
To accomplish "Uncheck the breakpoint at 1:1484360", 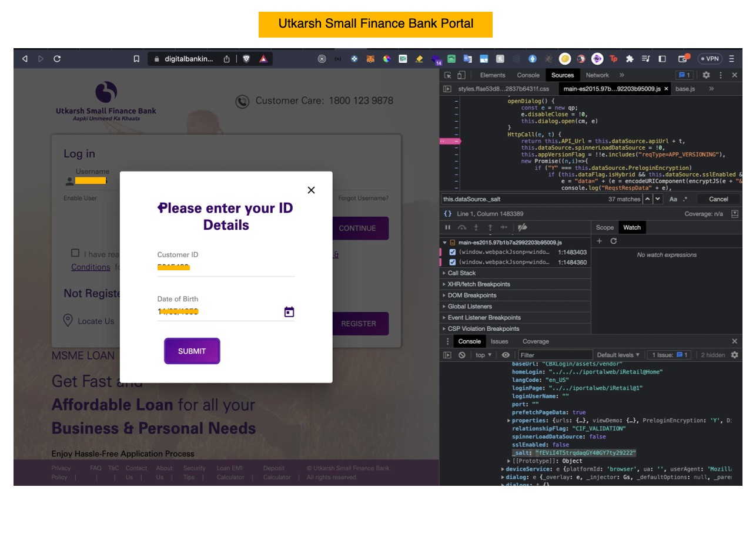I will click(x=452, y=262).
